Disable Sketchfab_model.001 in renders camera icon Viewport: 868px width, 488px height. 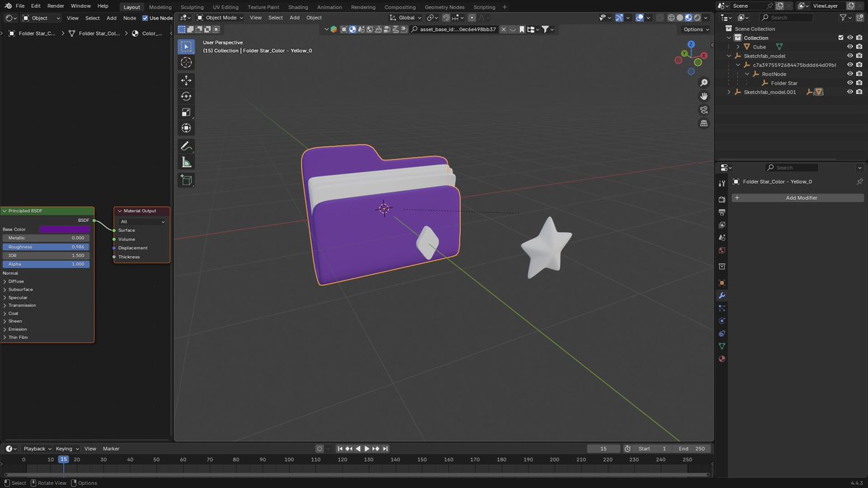[x=859, y=92]
